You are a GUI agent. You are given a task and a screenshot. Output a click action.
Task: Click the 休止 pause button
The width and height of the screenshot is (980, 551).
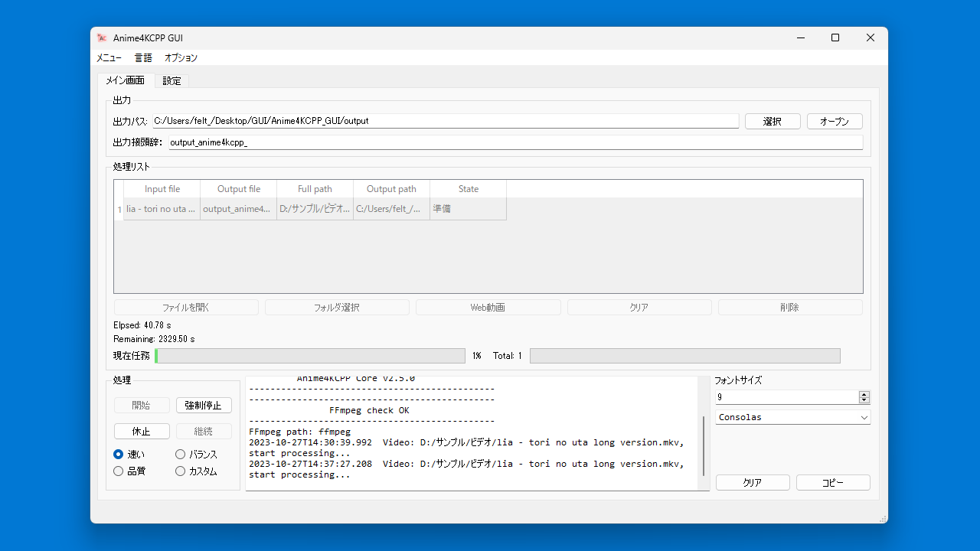click(142, 432)
